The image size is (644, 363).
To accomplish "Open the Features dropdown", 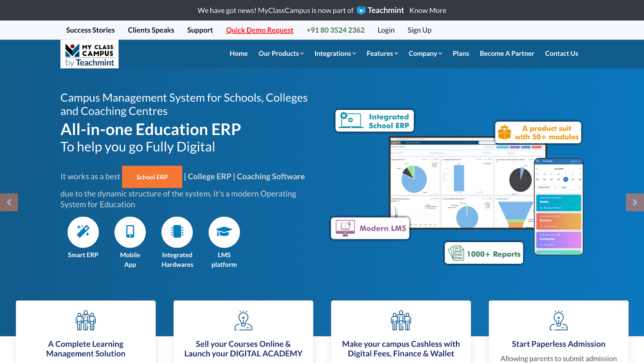I will (x=382, y=53).
